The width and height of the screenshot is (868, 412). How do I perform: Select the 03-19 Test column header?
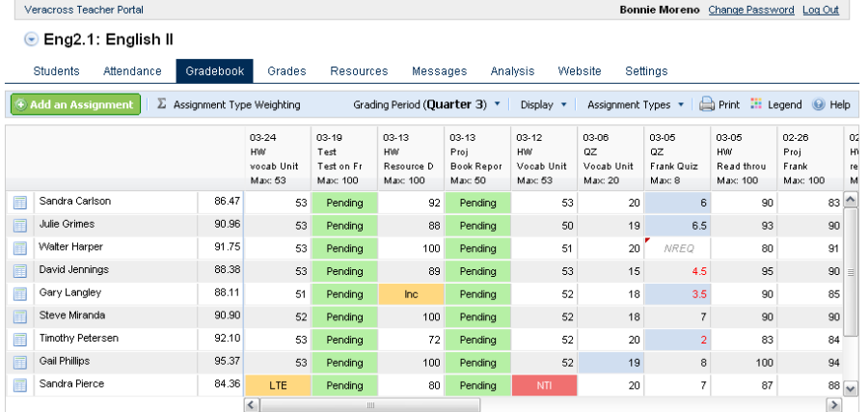click(x=344, y=158)
